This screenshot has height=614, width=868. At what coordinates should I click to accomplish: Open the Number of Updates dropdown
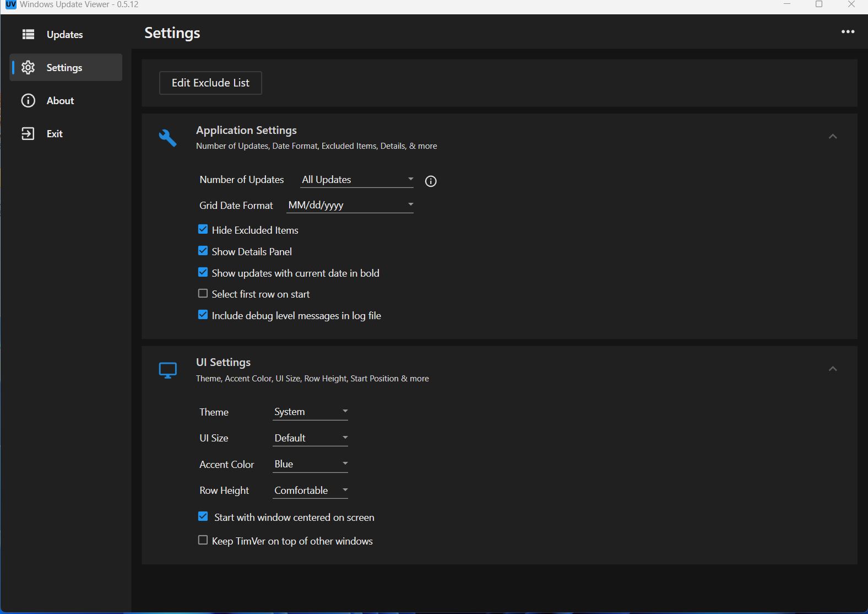tap(357, 180)
